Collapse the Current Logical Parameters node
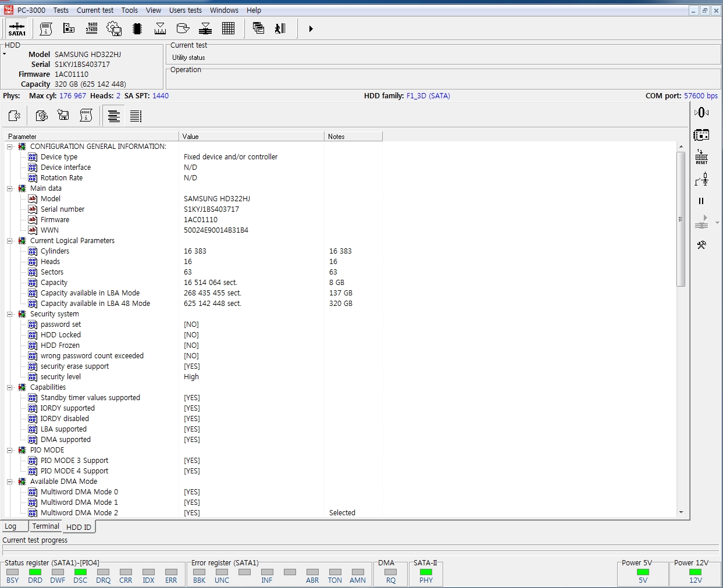Screen dimensions: 723x588 pyautogui.click(x=10, y=241)
